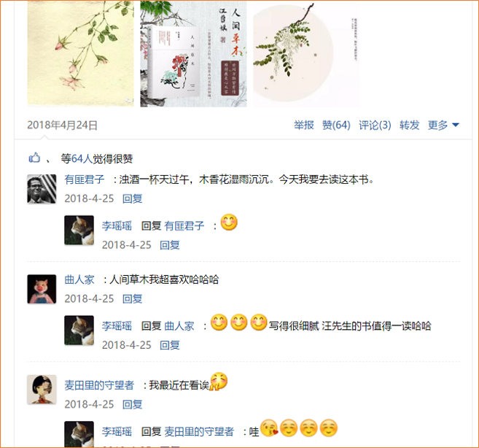Click the blushing smiley emoji in first reply

(229, 223)
